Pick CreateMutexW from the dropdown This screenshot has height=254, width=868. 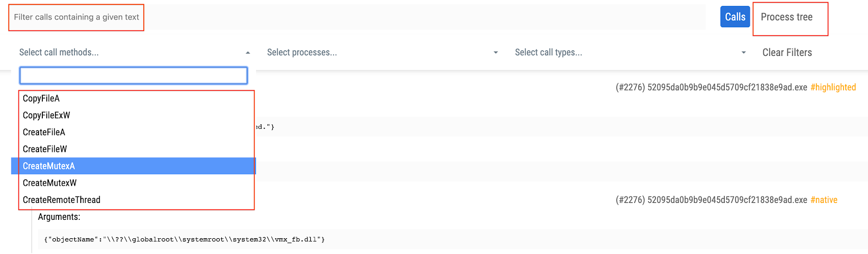coord(50,183)
